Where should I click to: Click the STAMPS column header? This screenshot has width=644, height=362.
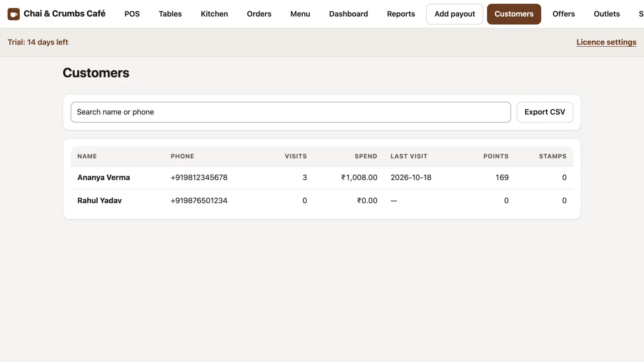pos(553,156)
